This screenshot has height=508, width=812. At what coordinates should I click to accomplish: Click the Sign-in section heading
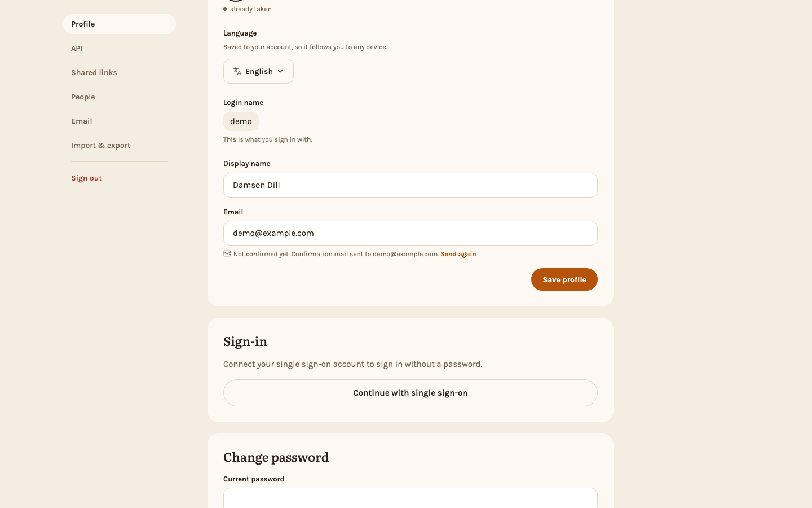click(x=245, y=341)
